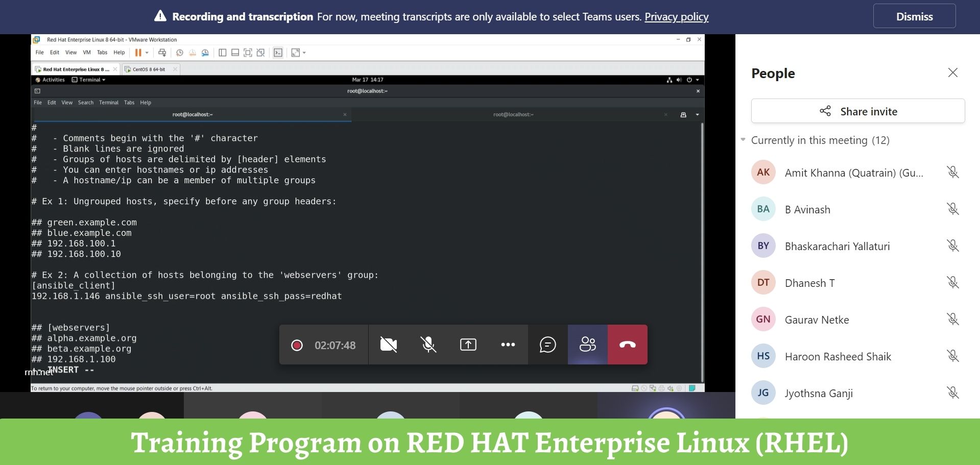Toggle VMware thumbnail bar icon
Screen dimensions: 980x465
[235, 53]
